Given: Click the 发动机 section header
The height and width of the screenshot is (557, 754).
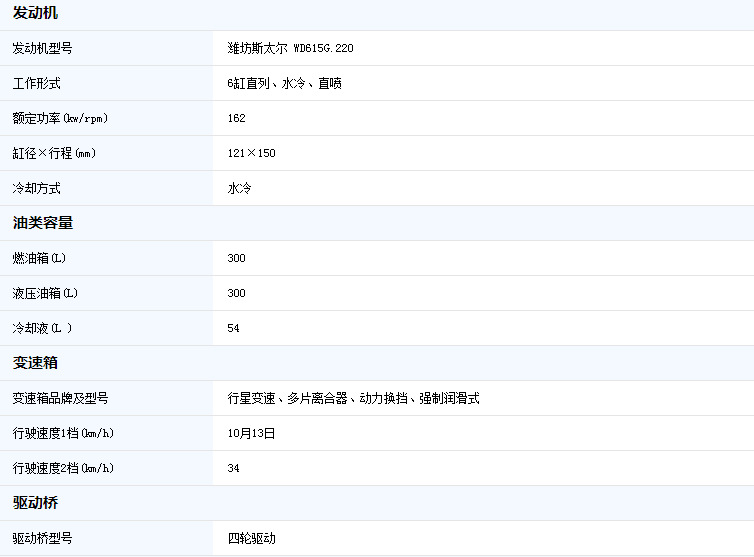Looking at the screenshot, I should point(35,13).
